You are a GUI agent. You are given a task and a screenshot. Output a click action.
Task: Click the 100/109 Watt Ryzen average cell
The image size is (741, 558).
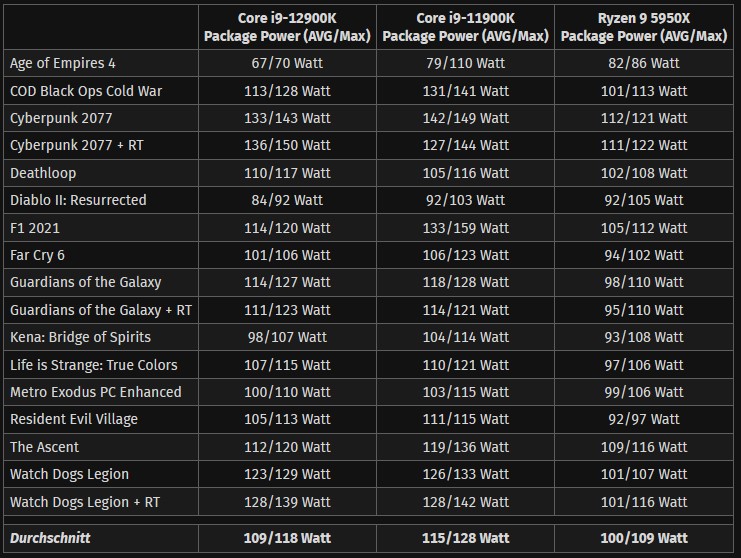[x=644, y=538]
